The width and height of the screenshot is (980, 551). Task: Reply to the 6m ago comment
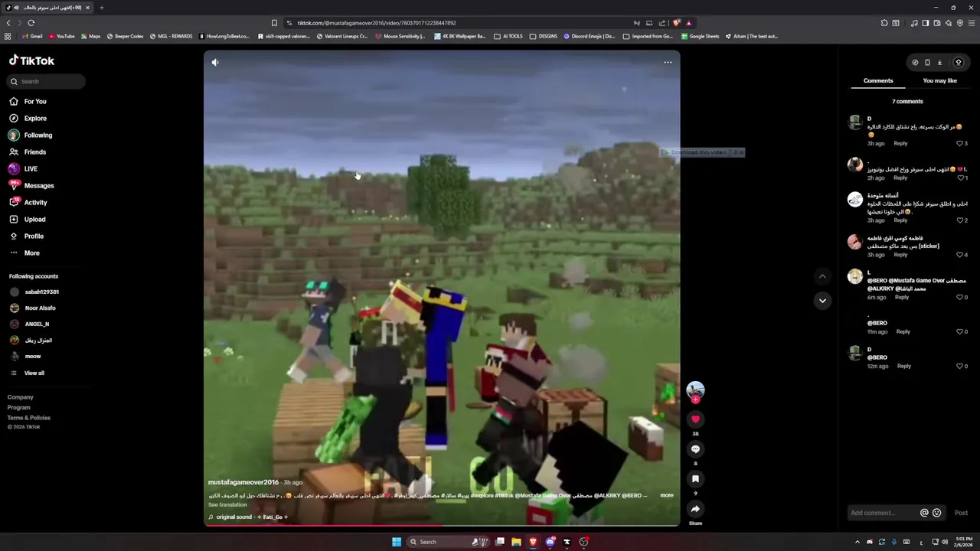pyautogui.click(x=902, y=297)
